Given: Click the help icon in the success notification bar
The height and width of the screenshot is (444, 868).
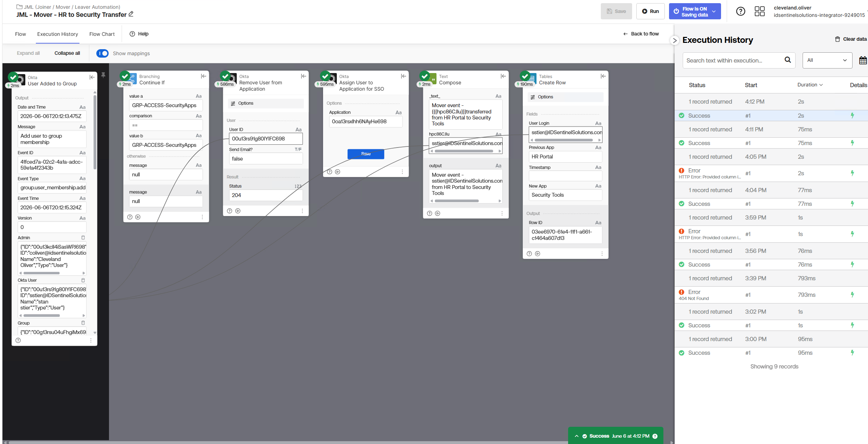Looking at the screenshot, I should (x=655, y=436).
